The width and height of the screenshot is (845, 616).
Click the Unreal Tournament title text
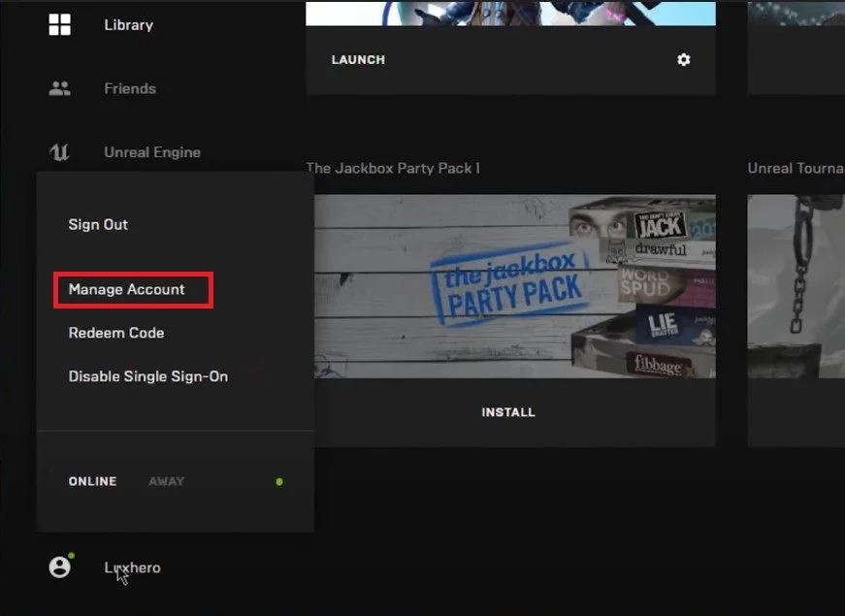(796, 168)
